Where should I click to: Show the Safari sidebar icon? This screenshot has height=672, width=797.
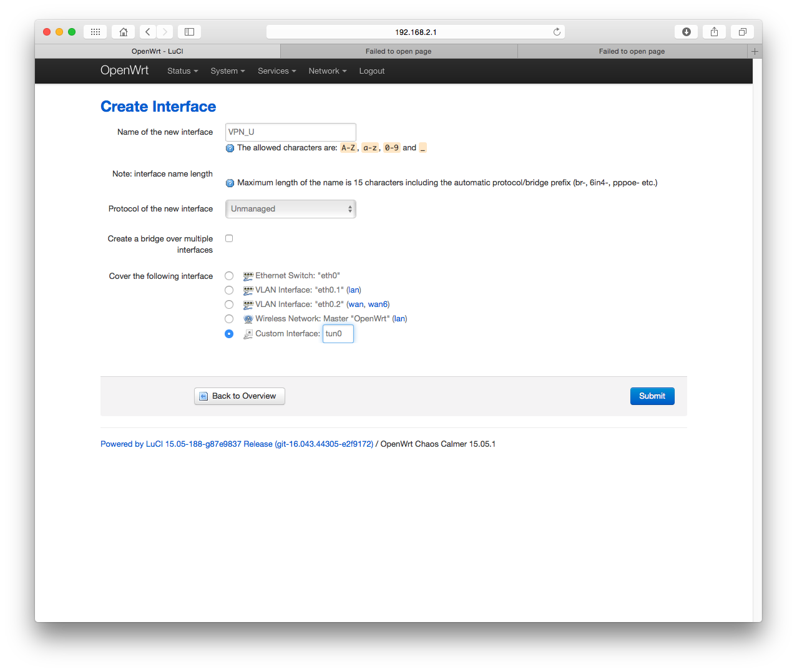coord(189,32)
